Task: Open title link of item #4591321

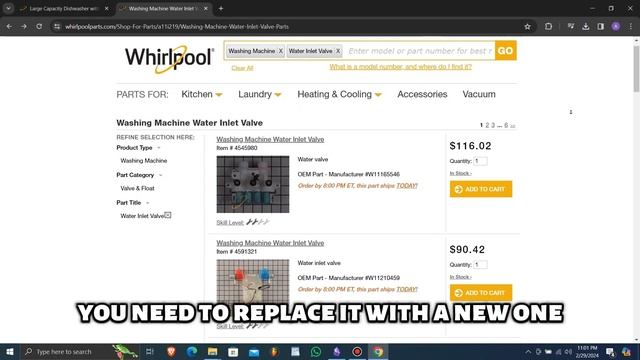Action: [x=270, y=243]
